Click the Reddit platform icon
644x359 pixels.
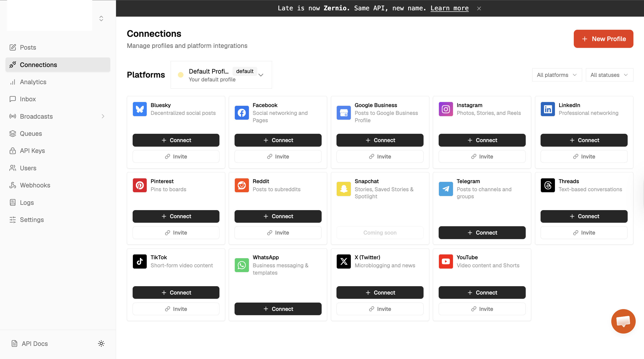[242, 185]
